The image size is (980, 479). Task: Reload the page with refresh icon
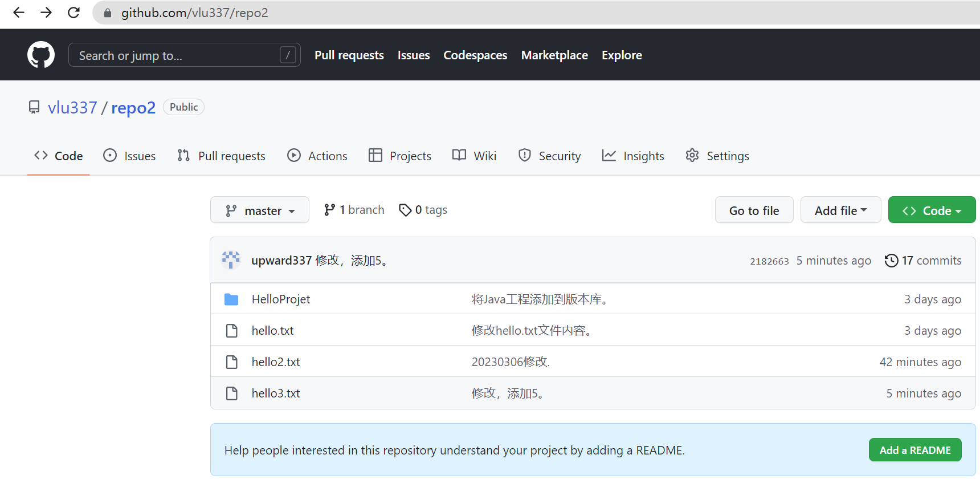73,13
